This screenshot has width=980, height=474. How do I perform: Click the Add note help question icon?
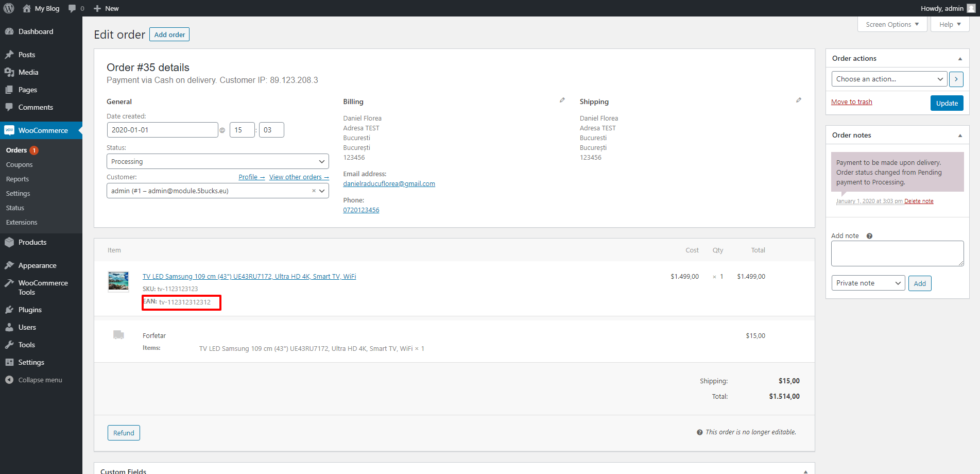pyautogui.click(x=869, y=236)
